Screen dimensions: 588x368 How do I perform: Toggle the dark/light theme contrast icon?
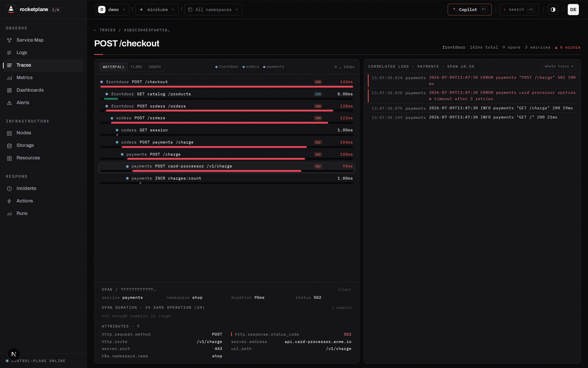553,10
